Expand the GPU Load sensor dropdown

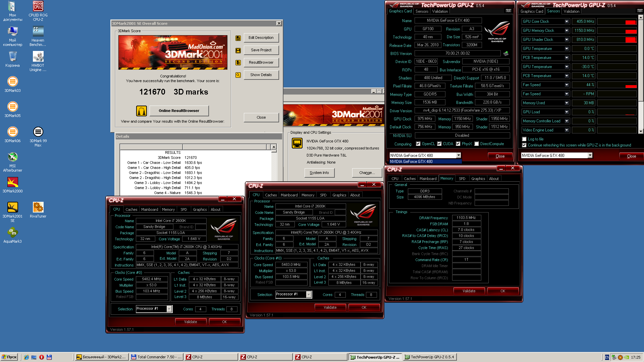[567, 112]
